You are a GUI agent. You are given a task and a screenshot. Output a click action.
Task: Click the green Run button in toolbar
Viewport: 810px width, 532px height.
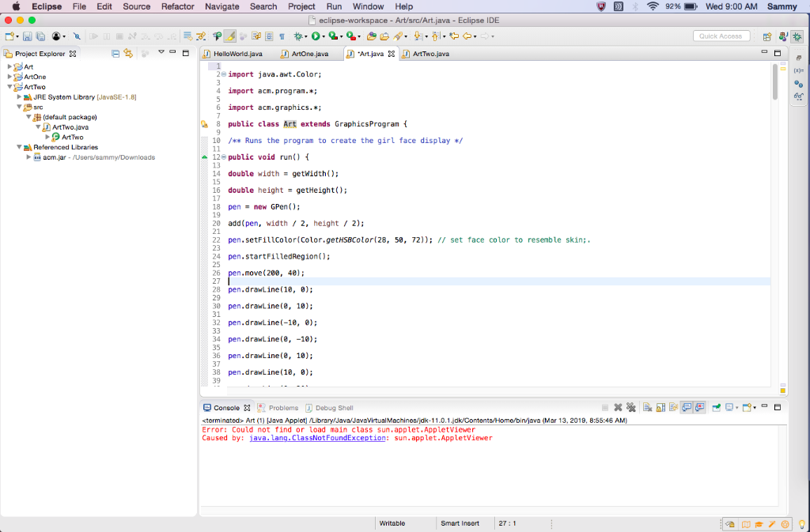click(x=316, y=36)
